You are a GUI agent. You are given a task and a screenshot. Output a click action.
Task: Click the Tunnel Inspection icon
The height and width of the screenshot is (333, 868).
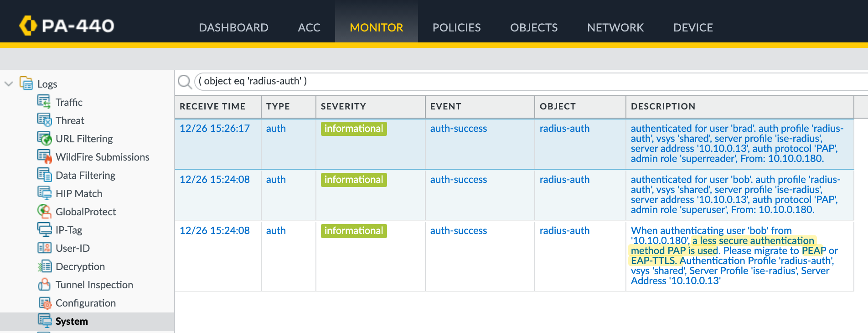coord(44,285)
